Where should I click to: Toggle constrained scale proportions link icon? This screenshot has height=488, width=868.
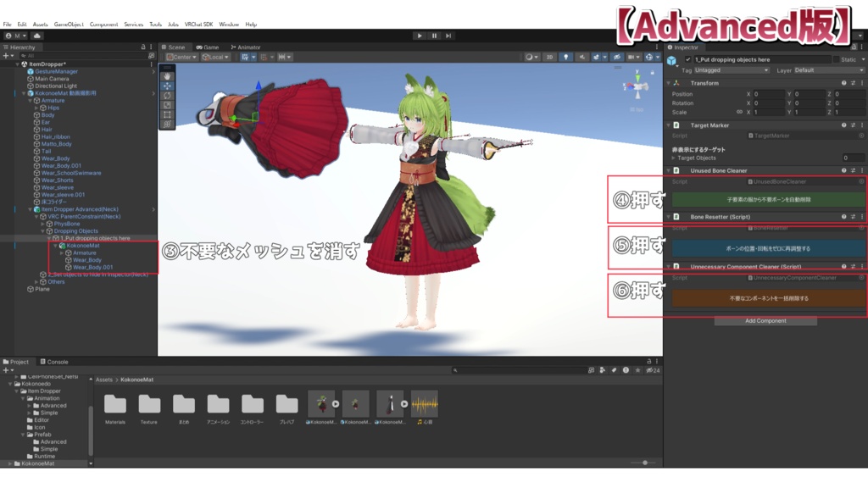(739, 113)
